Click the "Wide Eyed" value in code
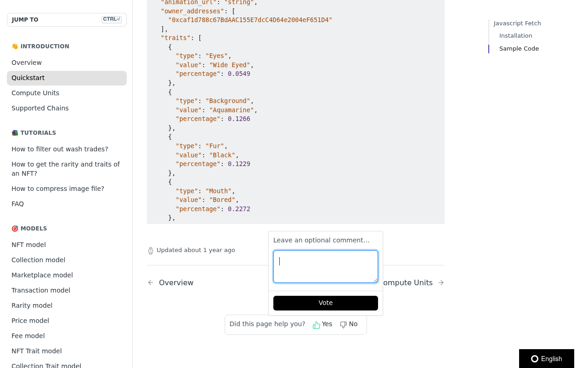The width and height of the screenshot is (588, 368). (230, 65)
